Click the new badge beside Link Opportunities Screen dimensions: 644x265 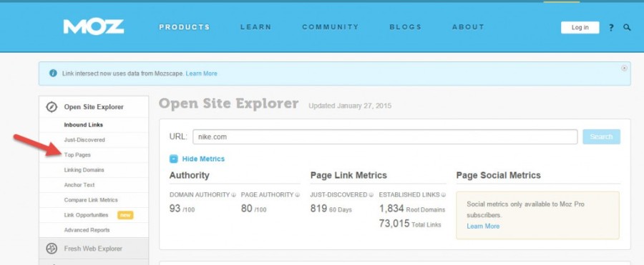tap(125, 216)
